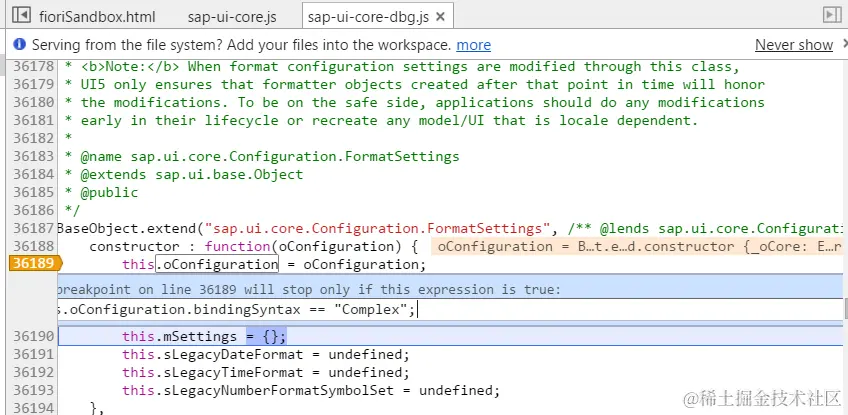
Task: Click the blue info icon in banner
Action: click(x=19, y=44)
